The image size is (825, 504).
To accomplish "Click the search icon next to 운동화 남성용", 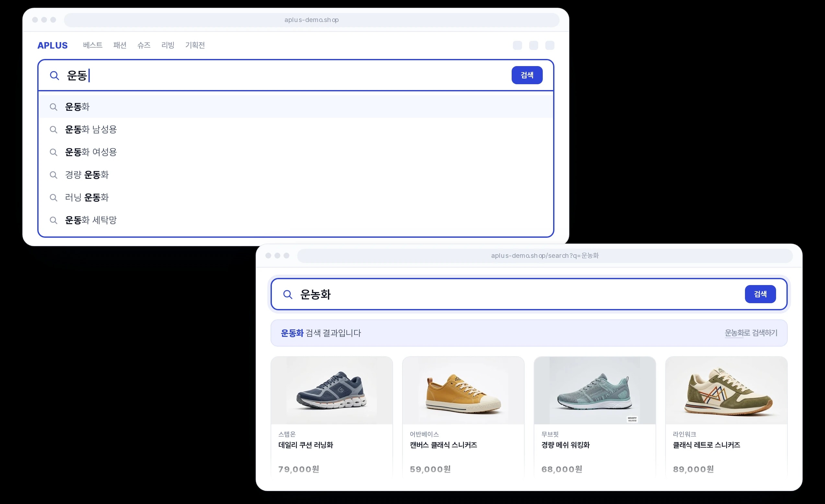I will pos(53,130).
